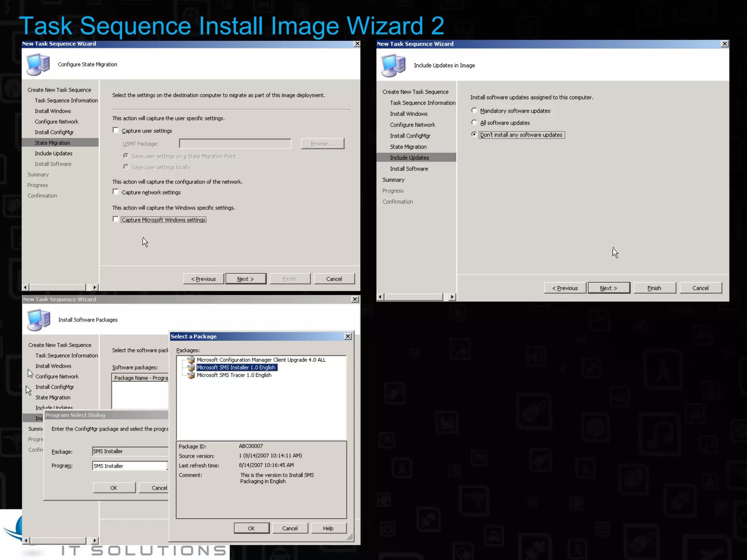This screenshot has height=560, width=747.
Task: Click Next in Include Updates wizard
Action: click(x=609, y=288)
